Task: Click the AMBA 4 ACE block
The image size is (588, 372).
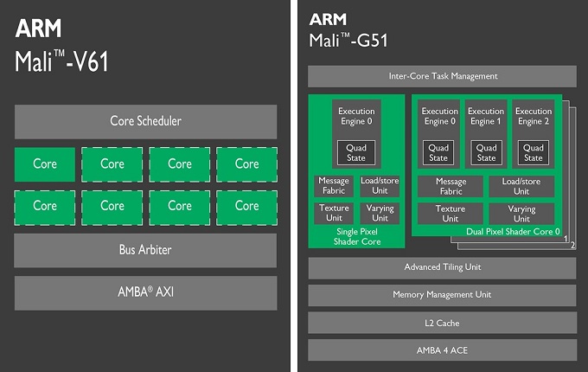Action: 442,350
